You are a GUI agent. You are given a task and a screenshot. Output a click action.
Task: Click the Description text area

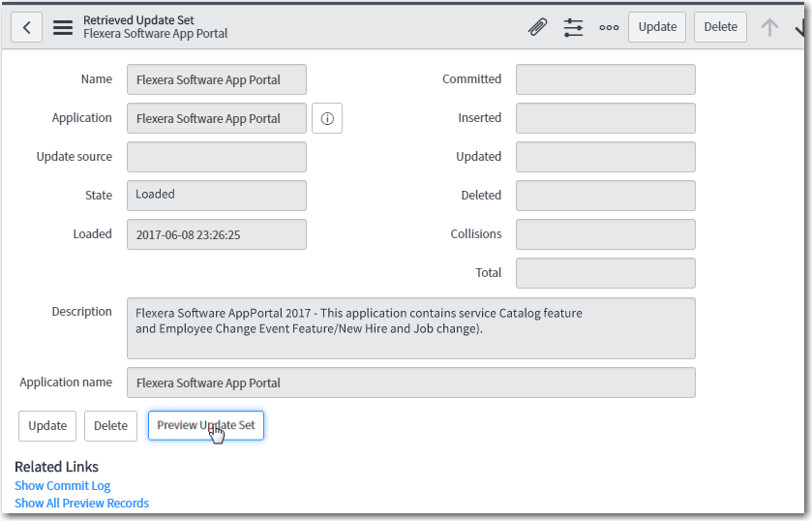410,327
